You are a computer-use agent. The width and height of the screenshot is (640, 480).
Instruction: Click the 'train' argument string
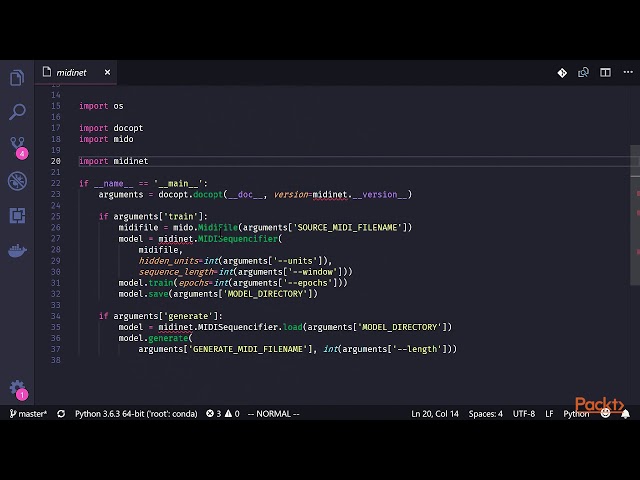(180, 217)
